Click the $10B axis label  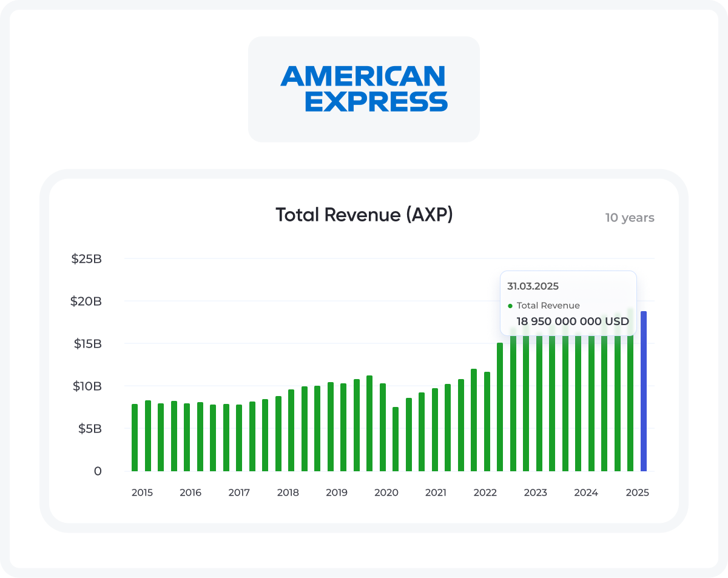point(87,386)
